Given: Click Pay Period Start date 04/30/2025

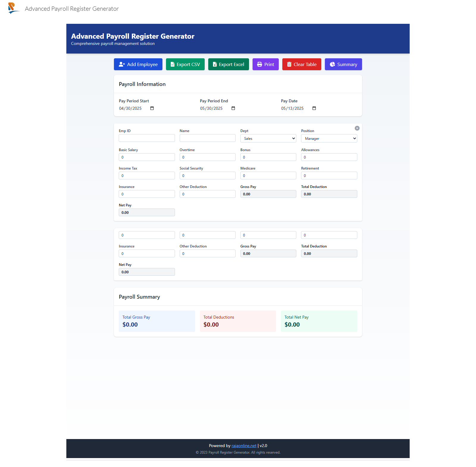Looking at the screenshot, I should click(130, 108).
